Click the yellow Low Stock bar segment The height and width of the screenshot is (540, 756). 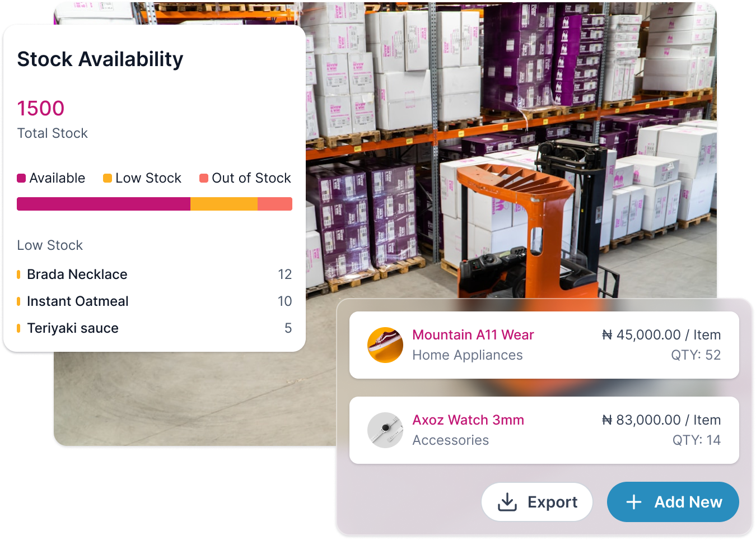click(x=224, y=204)
